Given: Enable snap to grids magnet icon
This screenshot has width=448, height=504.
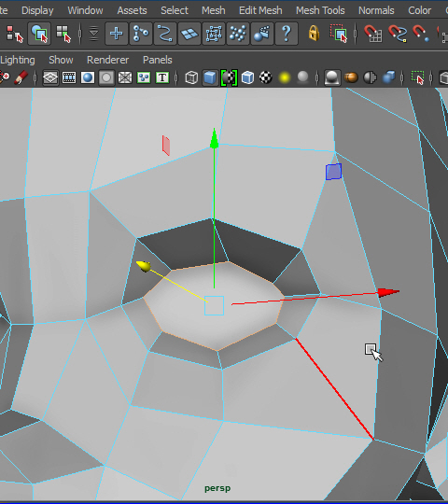Looking at the screenshot, I should pos(373,34).
